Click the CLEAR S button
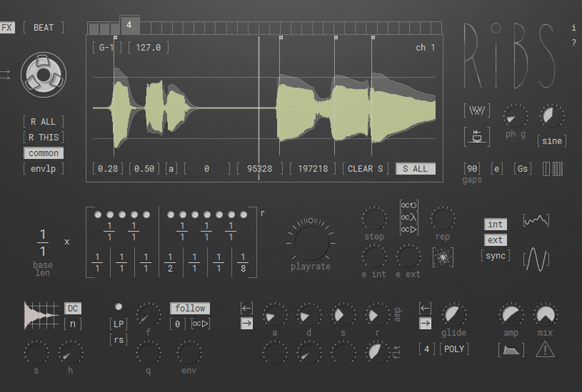 click(365, 169)
